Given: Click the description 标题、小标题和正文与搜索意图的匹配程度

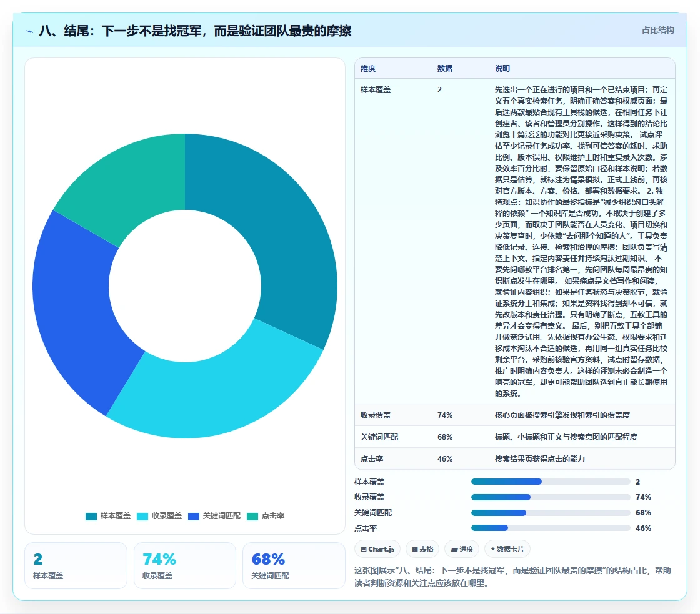Looking at the screenshot, I should (566, 437).
